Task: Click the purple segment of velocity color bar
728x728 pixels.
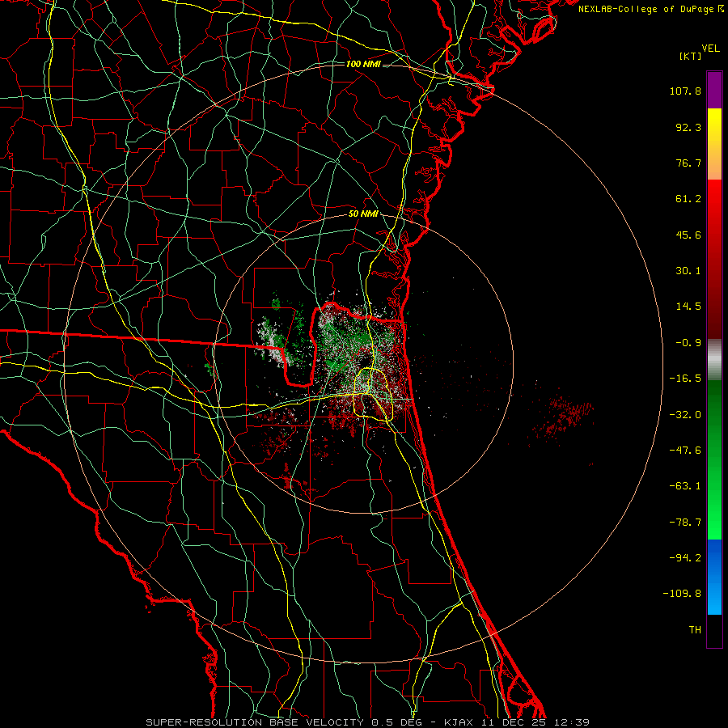Action: (714, 90)
